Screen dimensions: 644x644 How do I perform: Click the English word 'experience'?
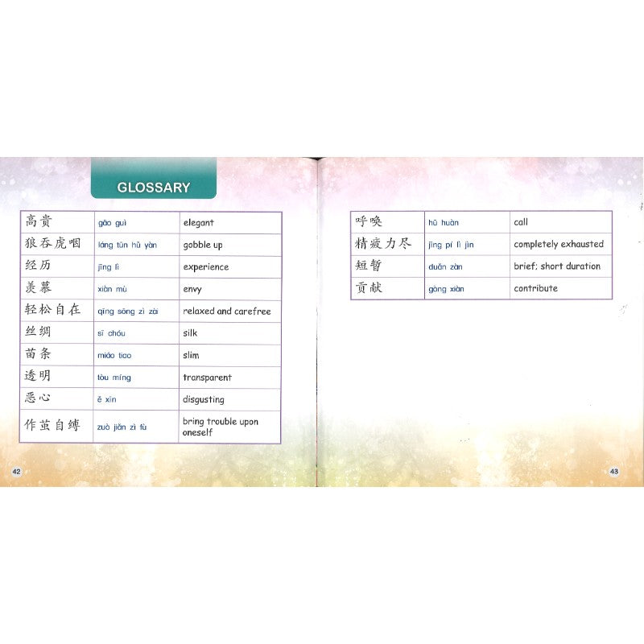tap(205, 267)
